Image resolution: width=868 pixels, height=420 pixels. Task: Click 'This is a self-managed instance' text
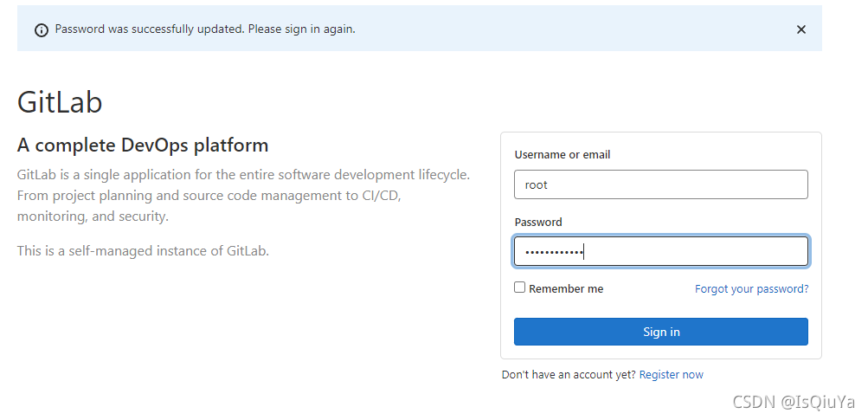pyautogui.click(x=143, y=251)
